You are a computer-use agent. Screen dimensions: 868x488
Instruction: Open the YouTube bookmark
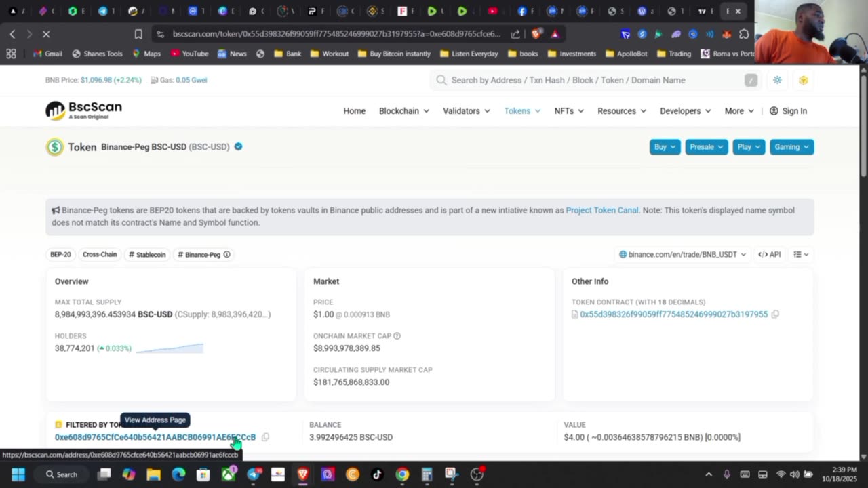point(189,54)
